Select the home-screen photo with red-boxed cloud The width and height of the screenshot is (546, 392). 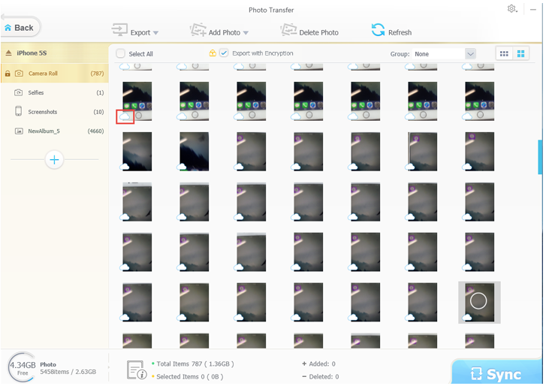[137, 101]
